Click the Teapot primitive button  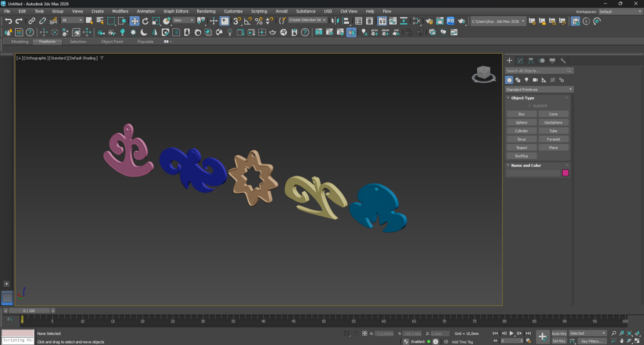(521, 148)
